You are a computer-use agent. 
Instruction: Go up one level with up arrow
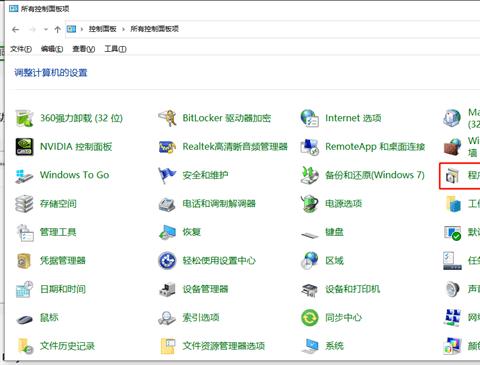57,30
